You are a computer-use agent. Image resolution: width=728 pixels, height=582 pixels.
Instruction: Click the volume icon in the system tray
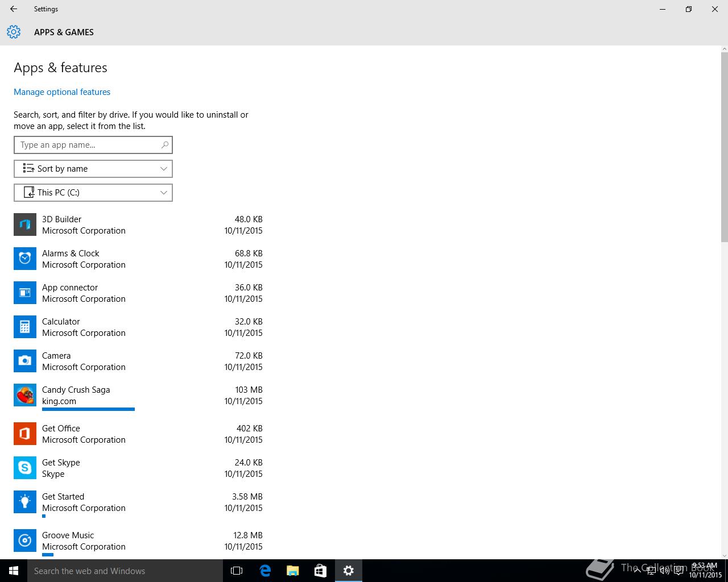point(665,571)
